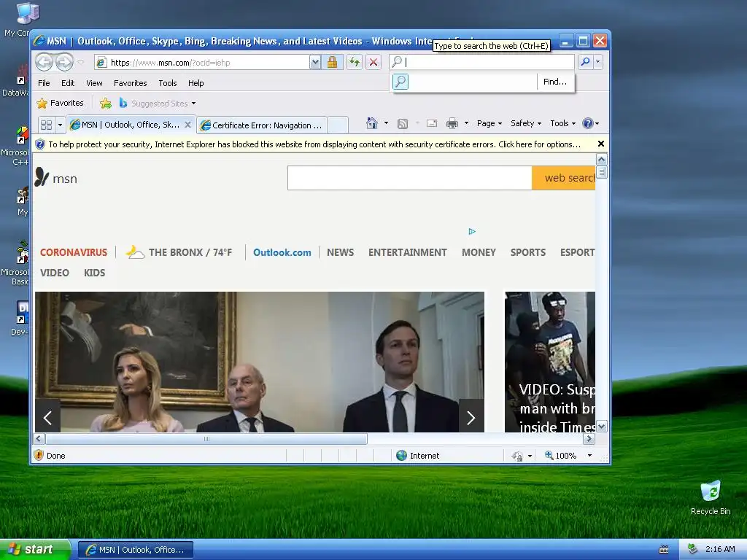
Task: Click the MSN page search field
Action: coord(410,178)
